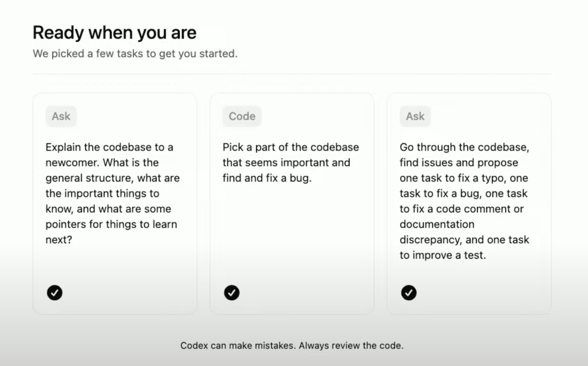Click the Ask badge on the first card
The width and height of the screenshot is (588, 366).
click(x=61, y=116)
